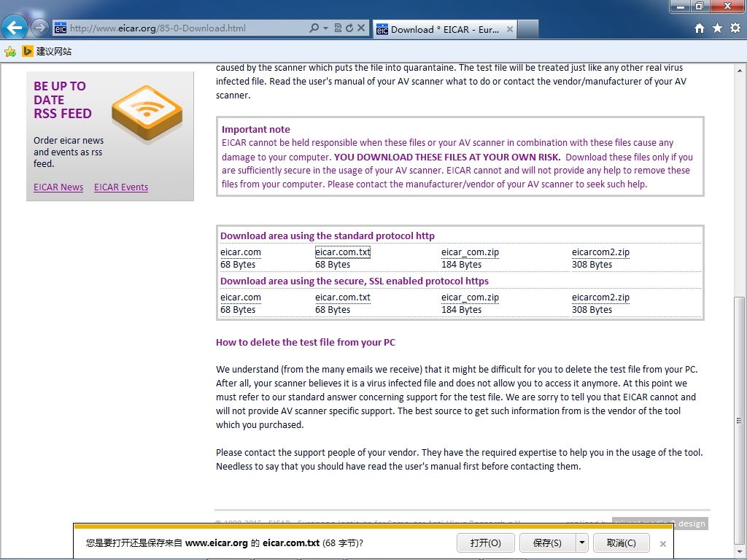Click the add-to-favorites-bar star icon
This screenshot has height=560, width=747.
point(10,52)
